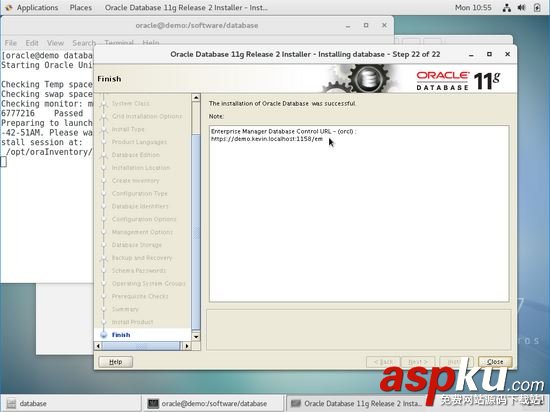Close the Oracle installer window via X
Screen dimensions: 550x412
pyautogui.click(x=507, y=54)
